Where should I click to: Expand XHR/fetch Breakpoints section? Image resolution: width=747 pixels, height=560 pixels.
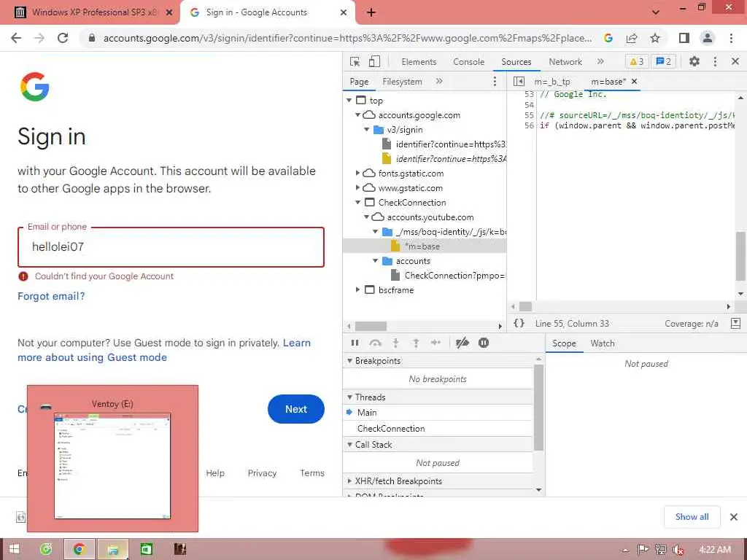tap(350, 481)
